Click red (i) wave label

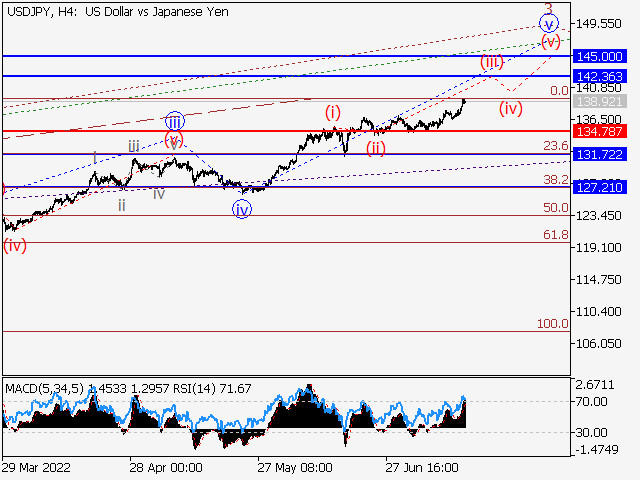coord(332,112)
